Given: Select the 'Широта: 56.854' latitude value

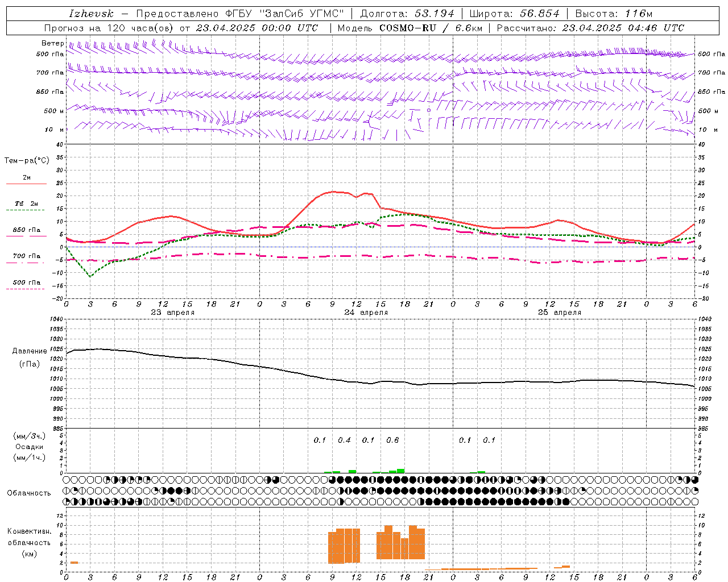Looking at the screenshot, I should click(514, 14).
